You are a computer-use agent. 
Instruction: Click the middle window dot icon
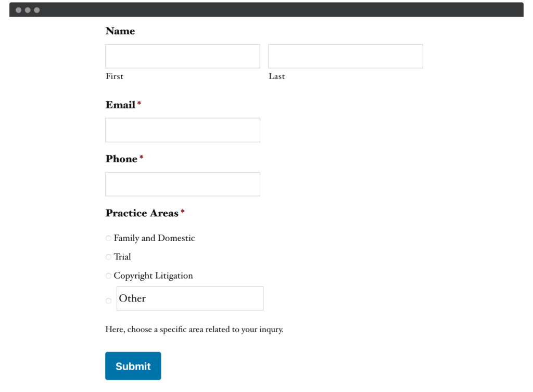click(28, 9)
